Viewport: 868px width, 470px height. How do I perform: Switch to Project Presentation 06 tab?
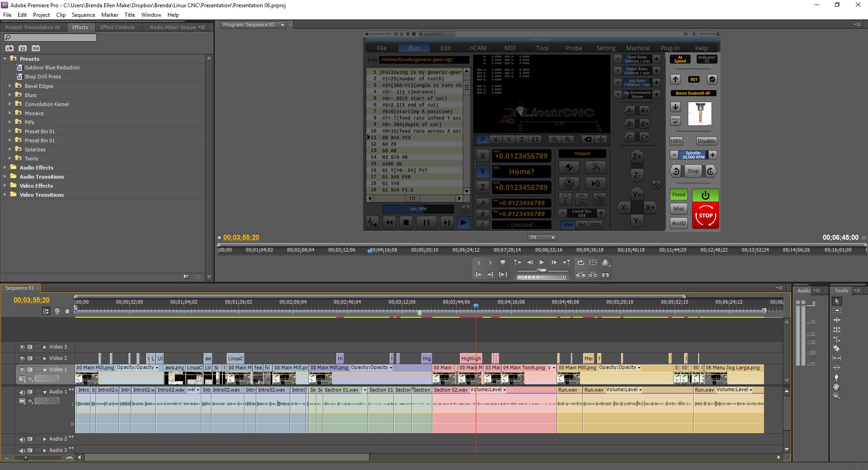pyautogui.click(x=33, y=27)
